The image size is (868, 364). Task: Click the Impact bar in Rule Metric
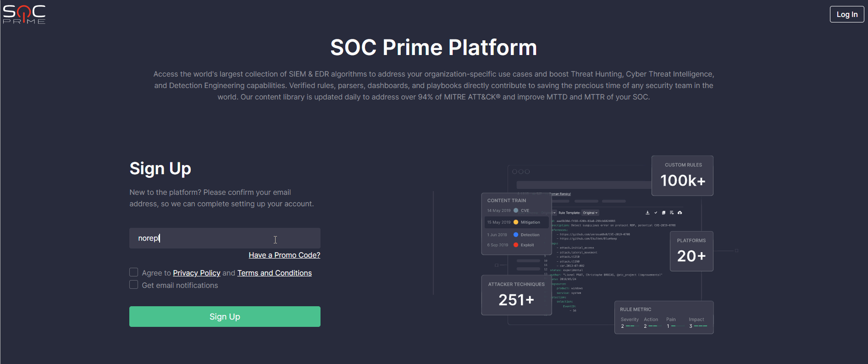tap(698, 325)
